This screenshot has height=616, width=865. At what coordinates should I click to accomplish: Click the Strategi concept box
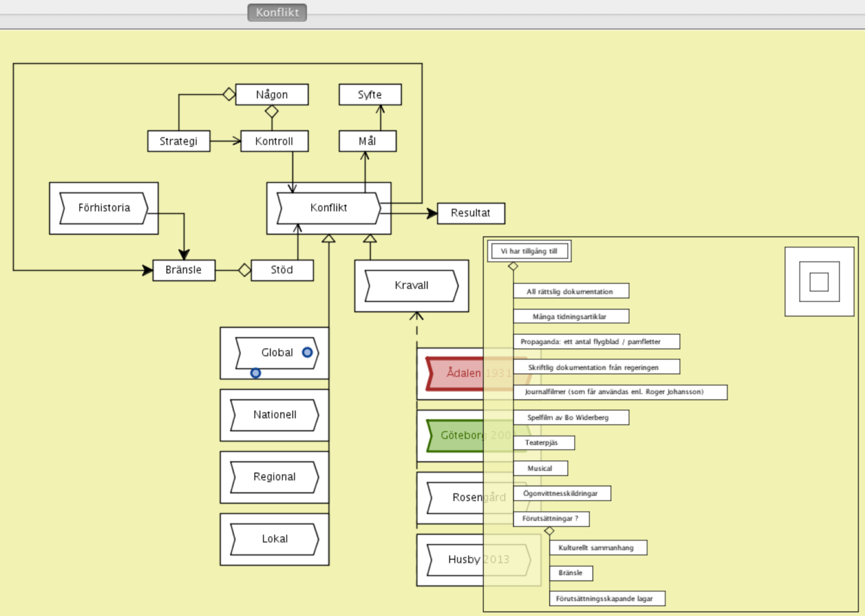click(178, 141)
